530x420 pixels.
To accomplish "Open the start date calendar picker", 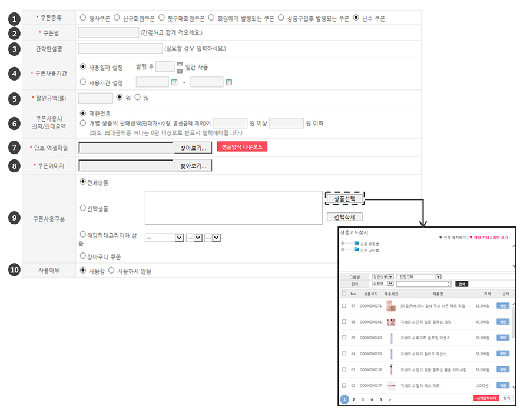I will pyautogui.click(x=174, y=82).
